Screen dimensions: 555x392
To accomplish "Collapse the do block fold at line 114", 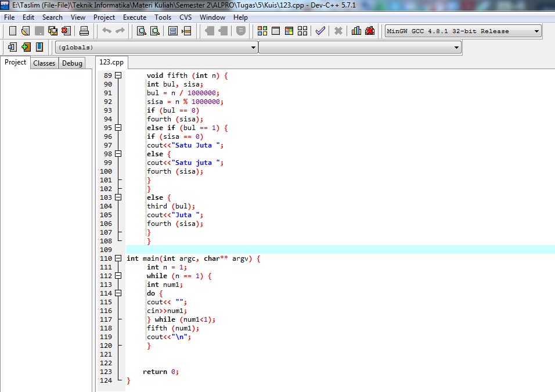I will tap(118, 293).
